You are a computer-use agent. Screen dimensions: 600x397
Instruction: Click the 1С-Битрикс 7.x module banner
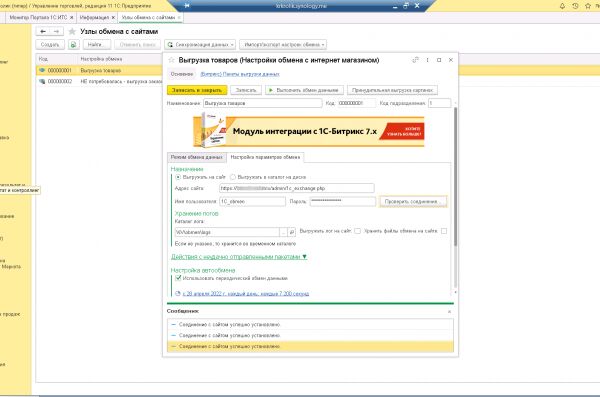(308, 131)
